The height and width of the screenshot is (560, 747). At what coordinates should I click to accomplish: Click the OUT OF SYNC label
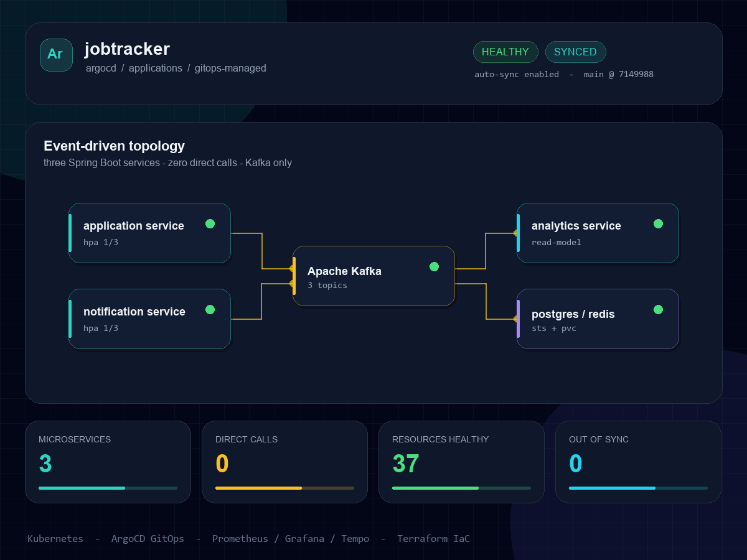(x=599, y=439)
